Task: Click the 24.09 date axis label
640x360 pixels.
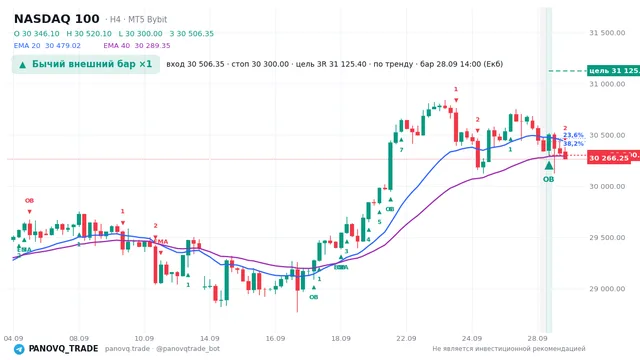Action: 471,338
